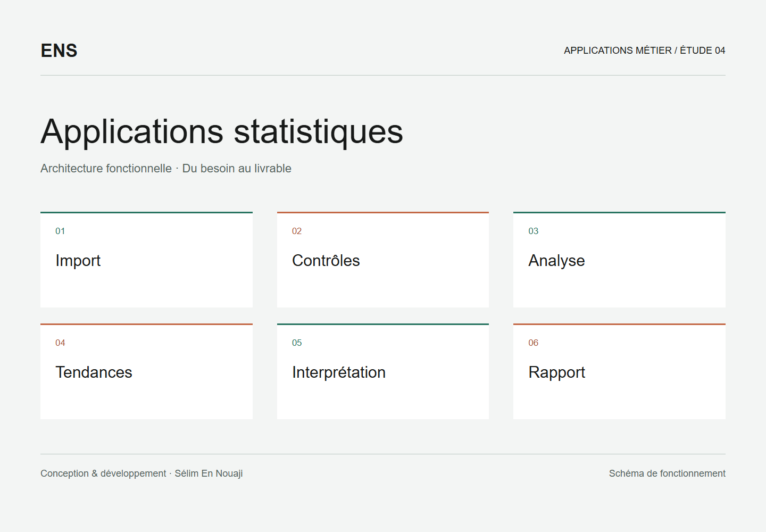Click the subtitle 'Architecture fonctionnelle · Du besoin au livrable'

166,168
